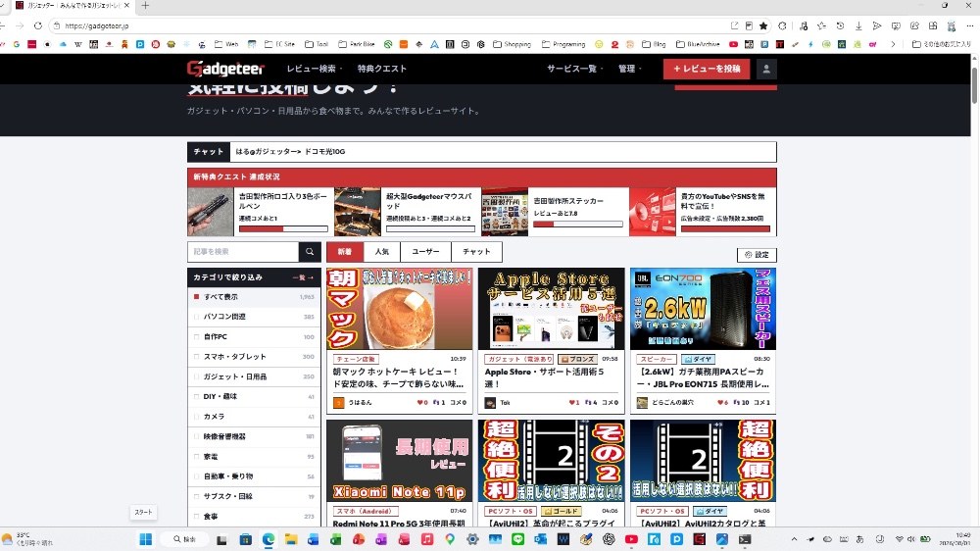
Task: Open the Programing bookmarks folder
Action: pyautogui.click(x=563, y=44)
